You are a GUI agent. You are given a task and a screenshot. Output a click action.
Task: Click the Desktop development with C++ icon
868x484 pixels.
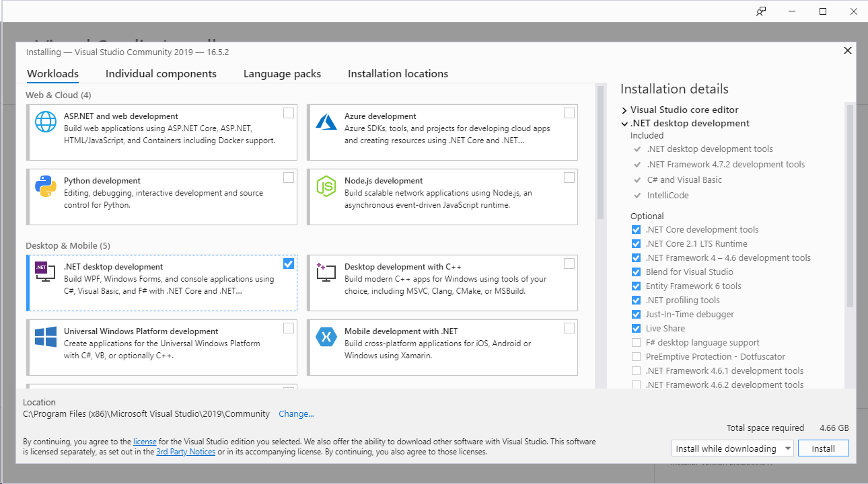326,272
